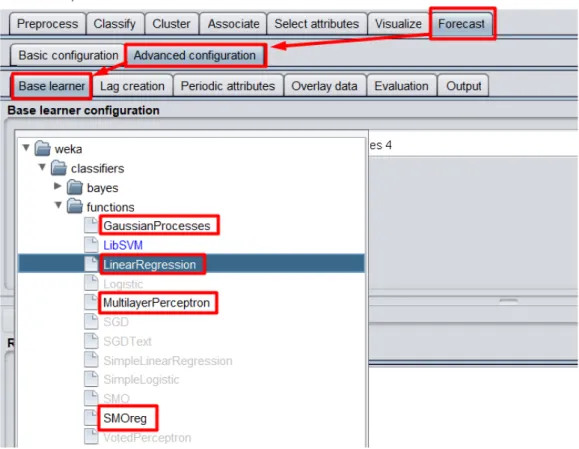Click the SGD file icon
The image size is (579, 449).
(91, 321)
